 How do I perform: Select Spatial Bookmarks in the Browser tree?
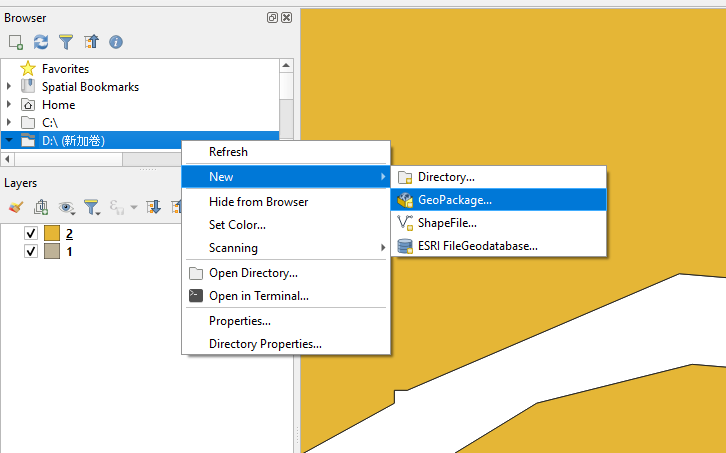click(x=90, y=87)
